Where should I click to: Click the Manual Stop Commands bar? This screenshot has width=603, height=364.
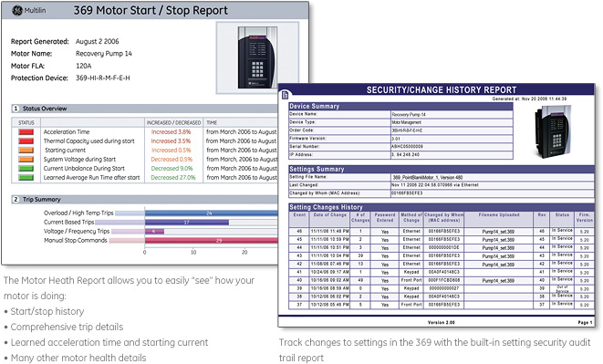point(211,241)
